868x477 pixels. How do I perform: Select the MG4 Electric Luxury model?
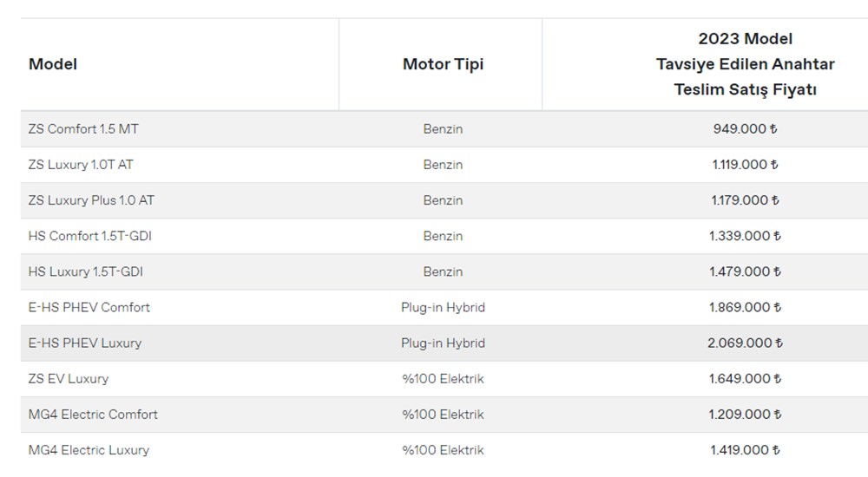[89, 449]
